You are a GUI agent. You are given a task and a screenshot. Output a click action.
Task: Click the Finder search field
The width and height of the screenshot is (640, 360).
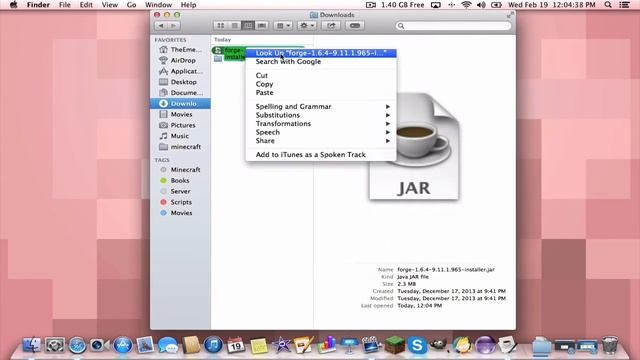453,26
